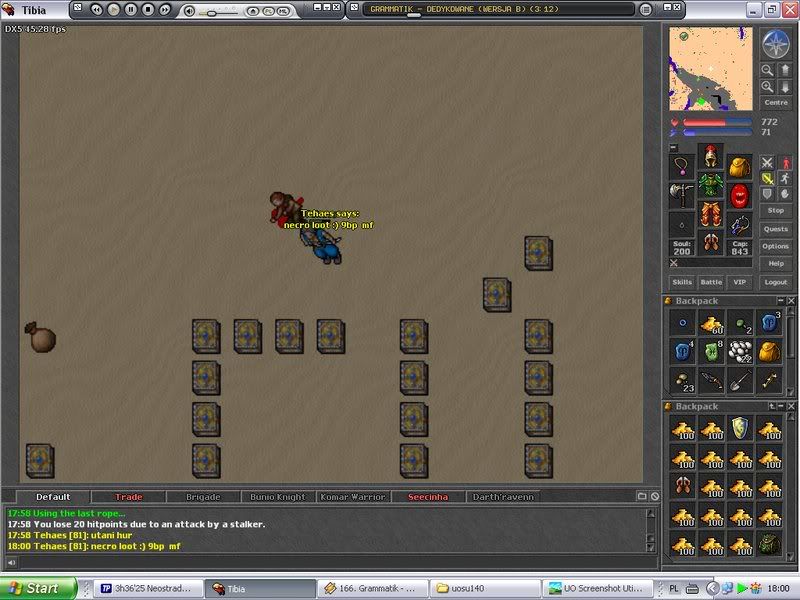The height and width of the screenshot is (600, 800).
Task: Select the mushrooms stack of 23
Action: coord(683,381)
